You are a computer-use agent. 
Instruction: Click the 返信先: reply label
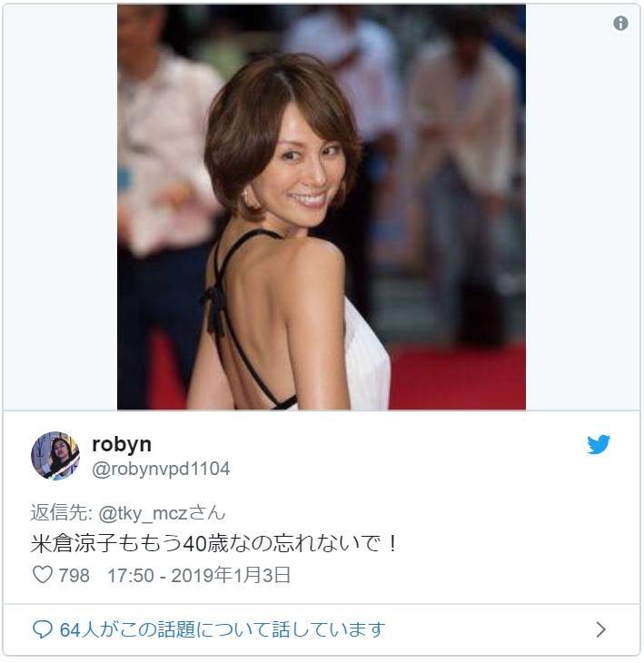click(x=61, y=513)
